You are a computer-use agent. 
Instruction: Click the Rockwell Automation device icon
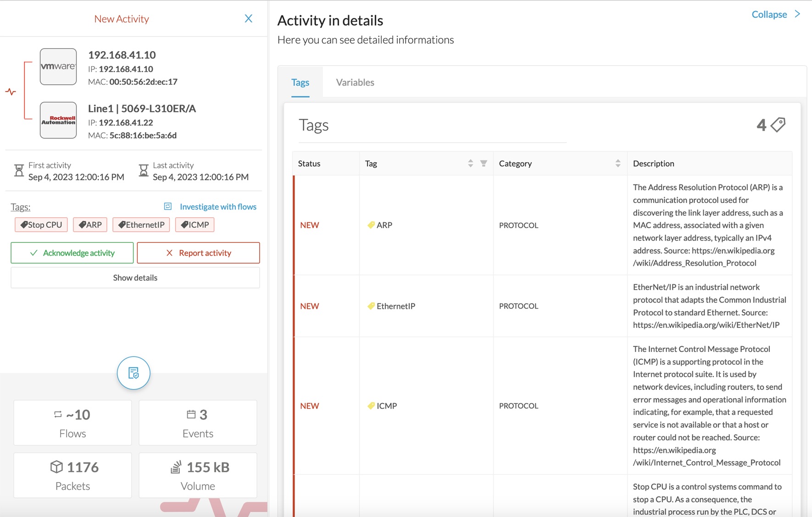pos(58,120)
